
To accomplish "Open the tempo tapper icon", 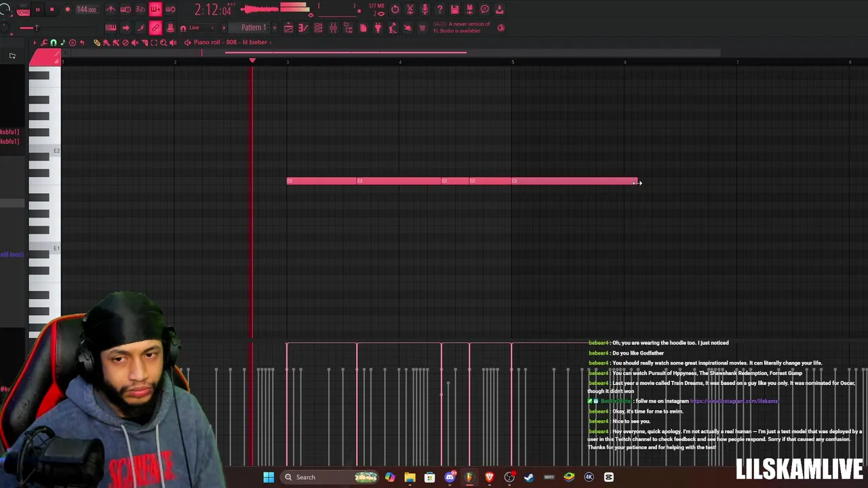I will [x=393, y=28].
